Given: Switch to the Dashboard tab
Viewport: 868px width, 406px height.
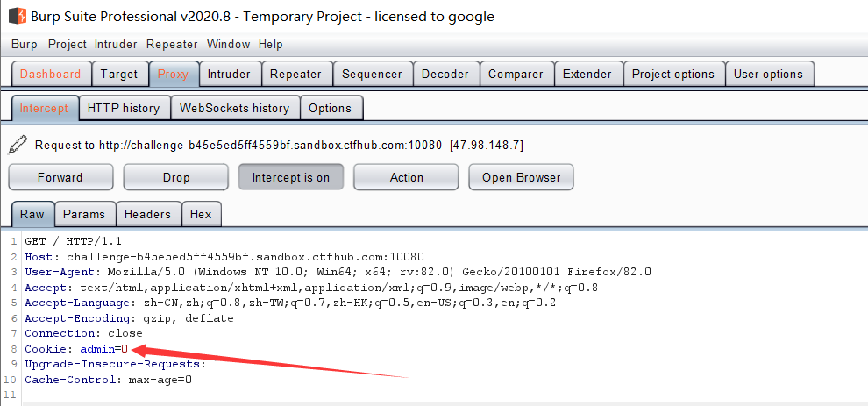Looking at the screenshot, I should (51, 74).
